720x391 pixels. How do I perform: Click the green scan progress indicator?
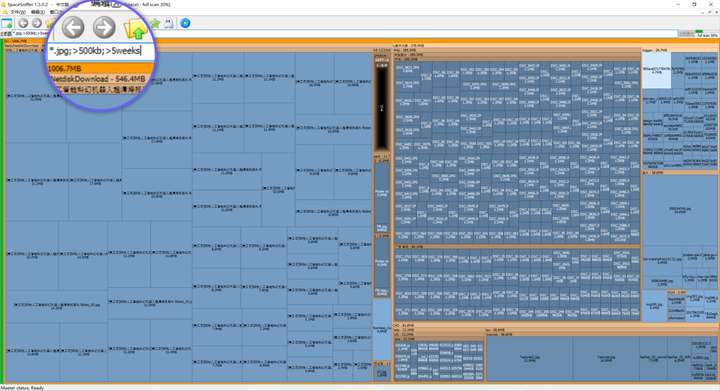point(699,32)
